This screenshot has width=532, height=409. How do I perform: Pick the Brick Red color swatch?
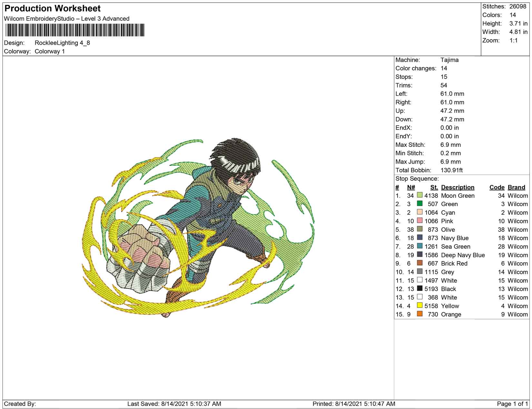[419, 263]
